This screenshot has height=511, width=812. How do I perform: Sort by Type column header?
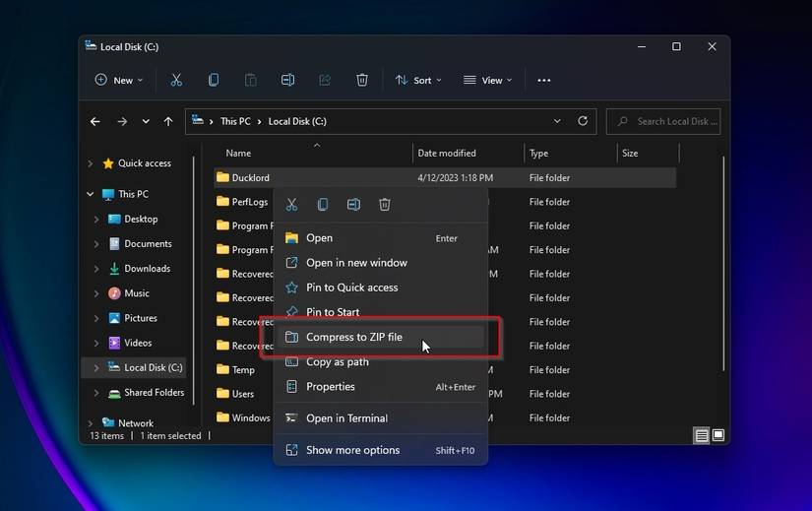(538, 154)
